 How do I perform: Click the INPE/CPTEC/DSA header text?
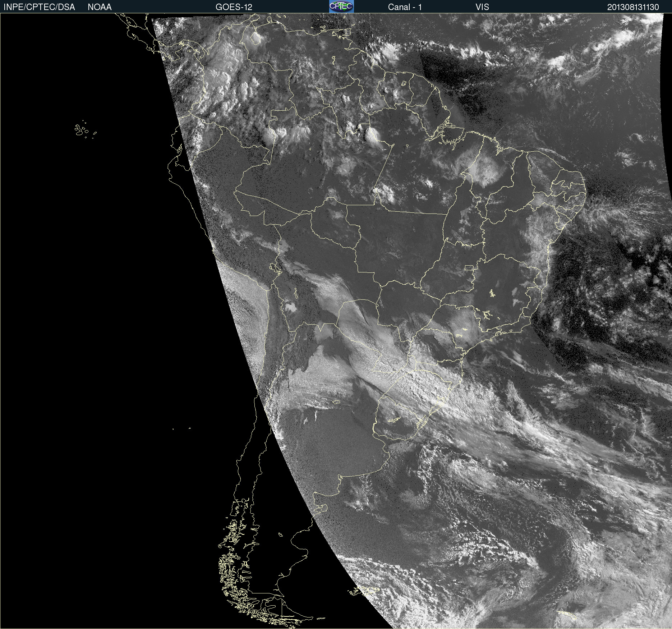(39, 7)
